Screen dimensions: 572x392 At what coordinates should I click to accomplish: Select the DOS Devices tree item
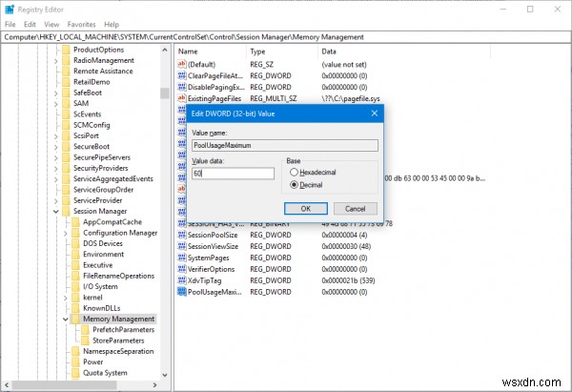[x=103, y=243]
